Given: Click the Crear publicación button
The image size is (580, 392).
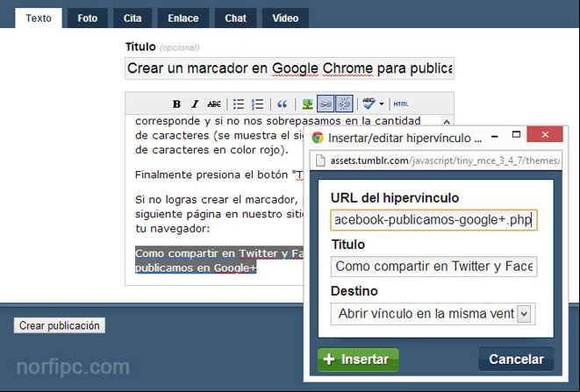Looking at the screenshot, I should pos(60,325).
